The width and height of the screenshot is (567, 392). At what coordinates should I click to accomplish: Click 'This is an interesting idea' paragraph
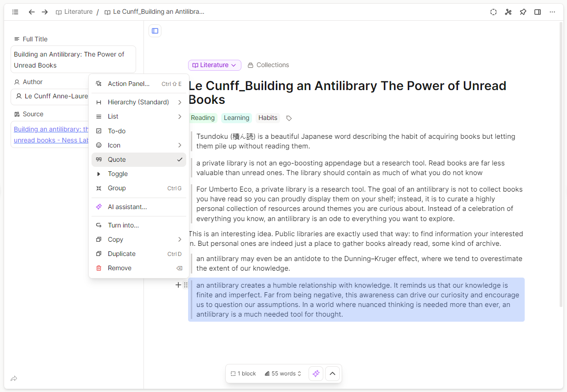(x=356, y=239)
